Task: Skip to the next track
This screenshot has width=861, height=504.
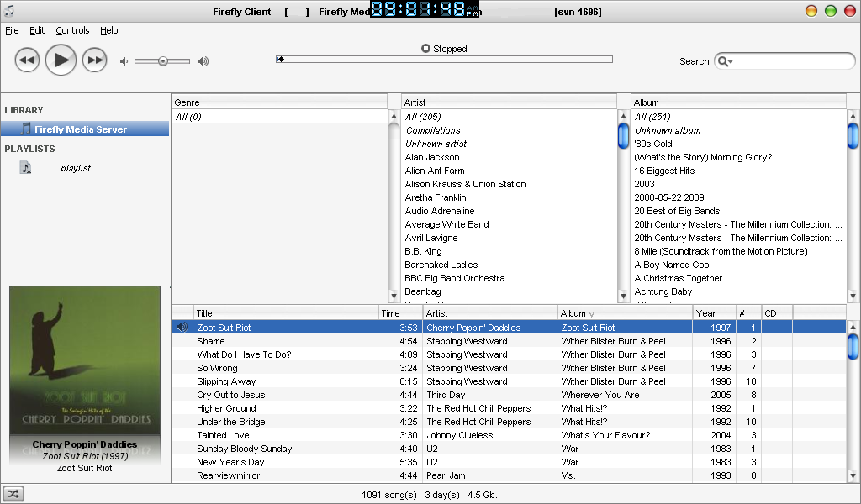Action: tap(94, 60)
